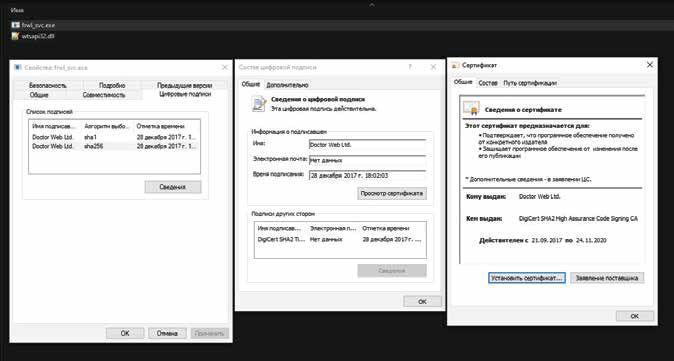This screenshot has height=361, width=674.
Task: Click the Просмотр сертификата button
Action: point(392,193)
